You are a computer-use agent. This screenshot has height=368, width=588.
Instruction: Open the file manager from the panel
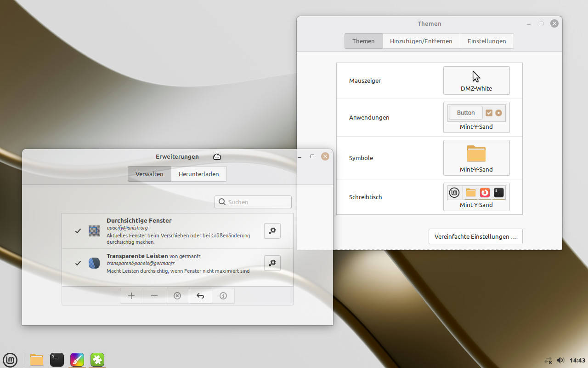(x=37, y=359)
